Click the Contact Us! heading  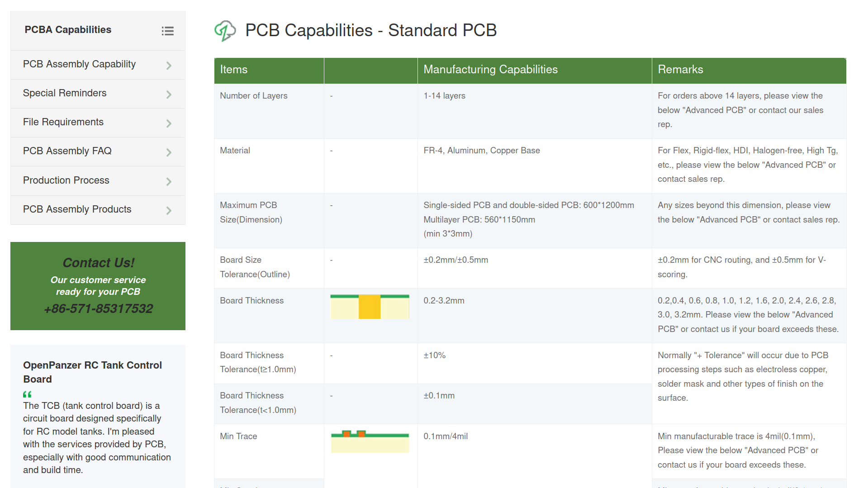coord(98,263)
